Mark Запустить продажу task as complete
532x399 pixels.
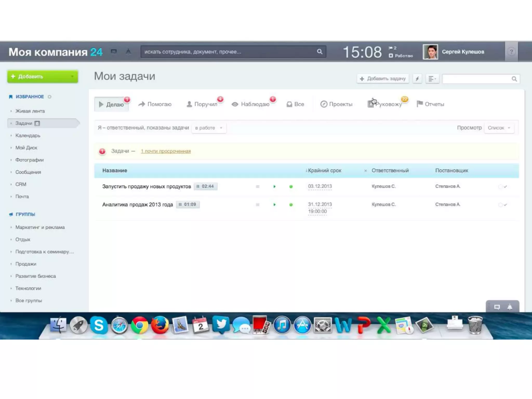505,187
